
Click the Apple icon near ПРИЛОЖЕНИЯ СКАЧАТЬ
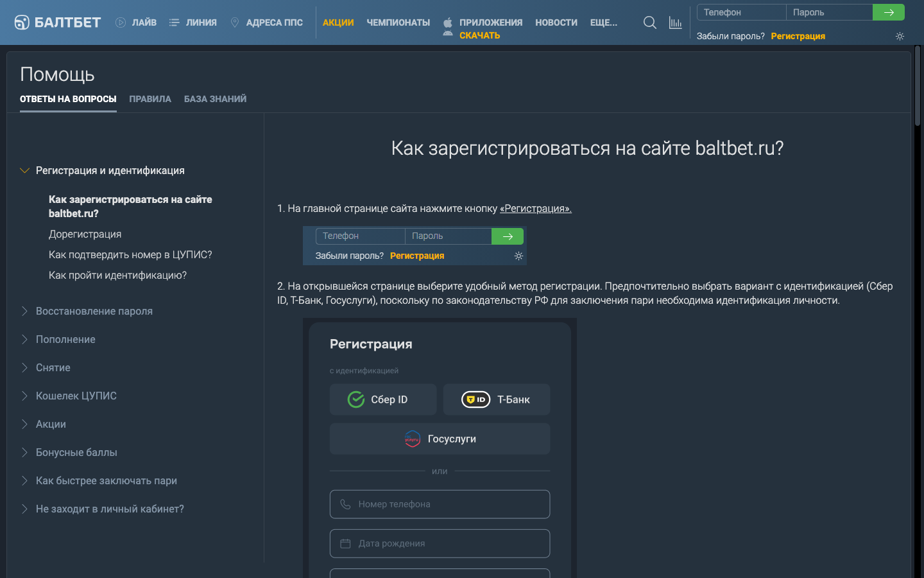446,22
